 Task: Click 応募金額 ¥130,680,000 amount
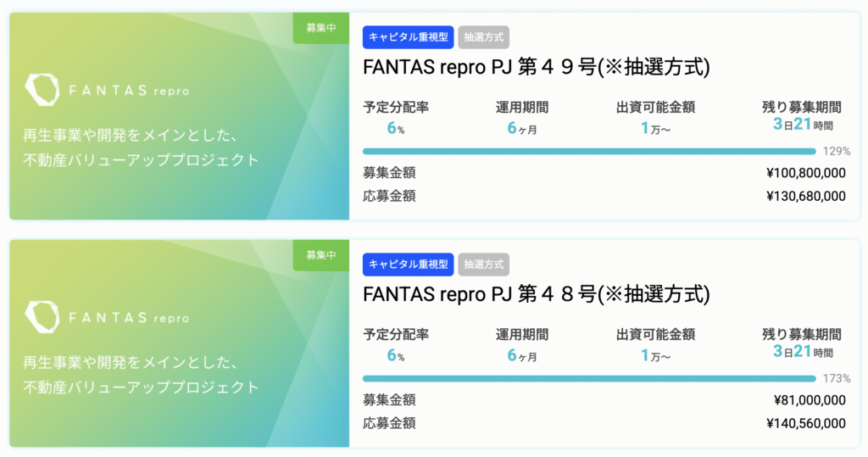click(x=806, y=196)
